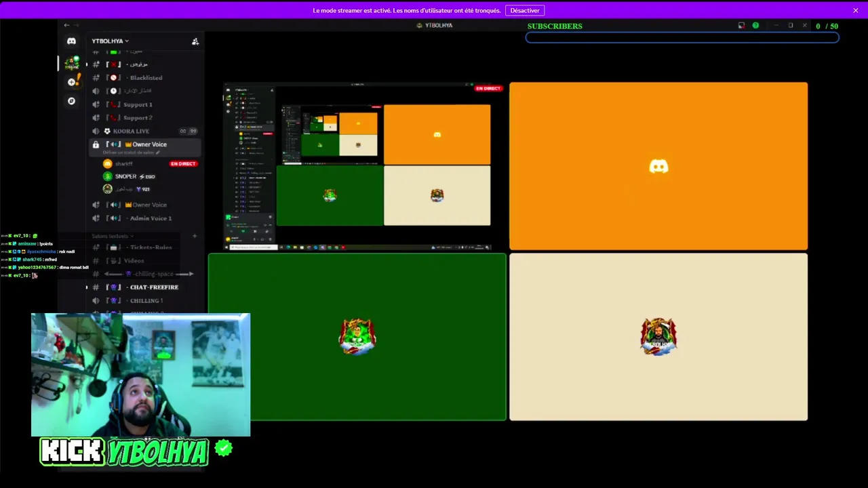Click the avatar of the user tagged 921
The height and width of the screenshot is (488, 868).
click(107, 189)
